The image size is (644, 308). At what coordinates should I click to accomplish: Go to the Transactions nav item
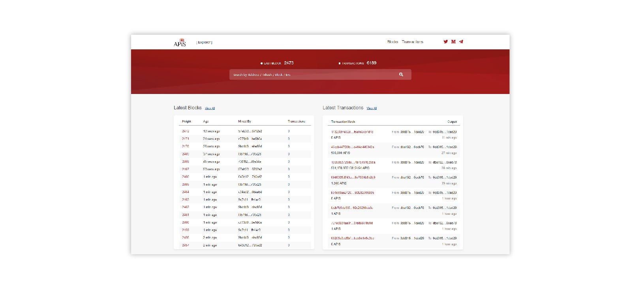click(412, 42)
